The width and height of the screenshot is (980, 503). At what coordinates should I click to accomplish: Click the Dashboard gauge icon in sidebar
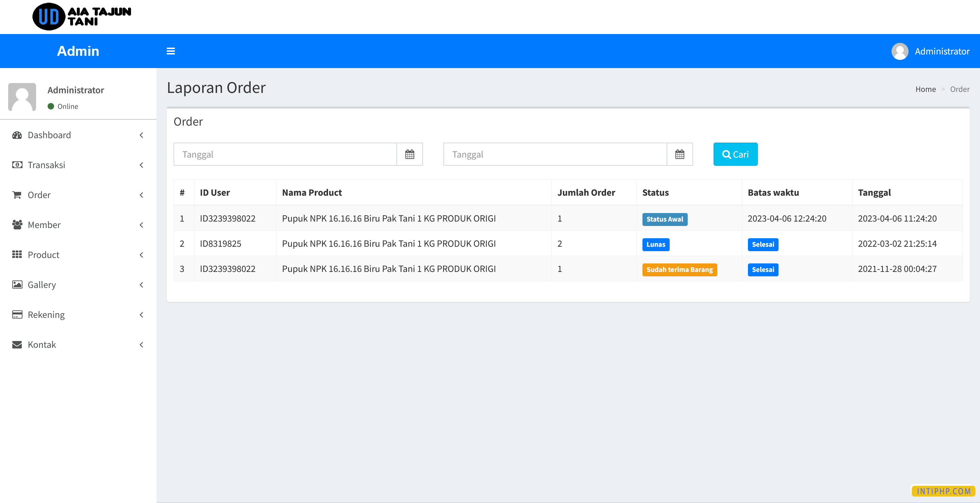[17, 135]
